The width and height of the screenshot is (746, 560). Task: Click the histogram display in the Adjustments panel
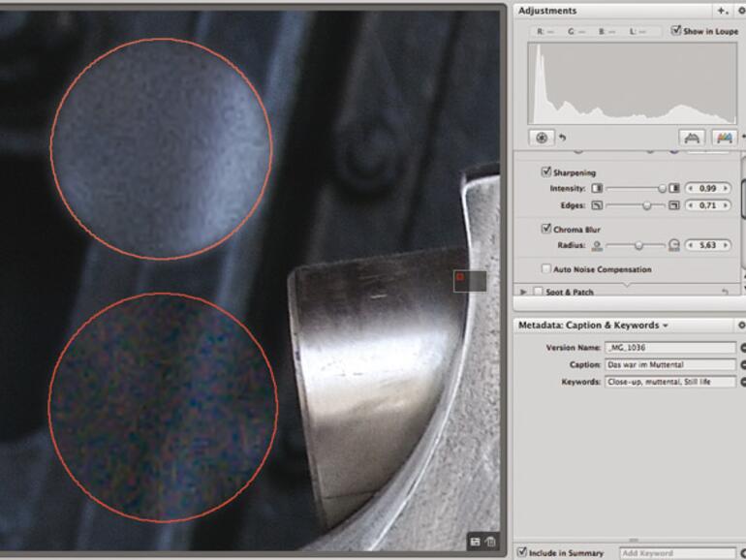click(633, 83)
